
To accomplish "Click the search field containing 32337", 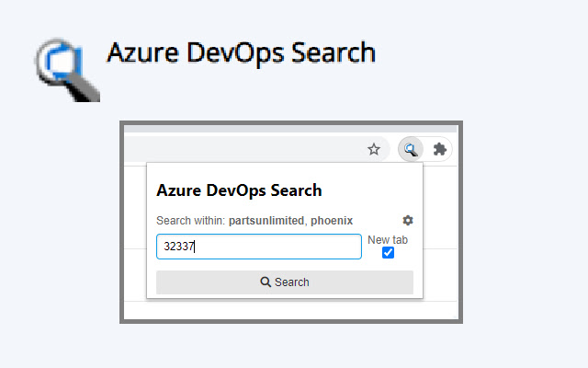I will pos(258,247).
